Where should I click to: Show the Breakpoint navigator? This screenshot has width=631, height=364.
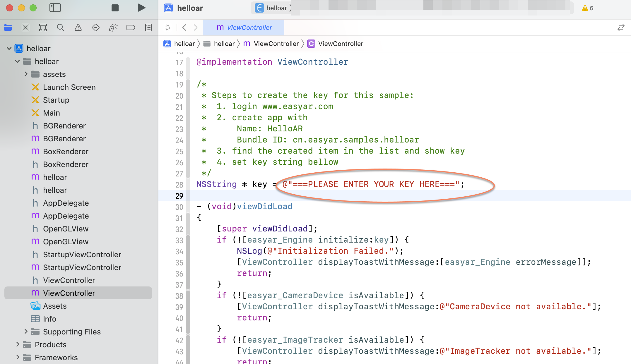131,28
